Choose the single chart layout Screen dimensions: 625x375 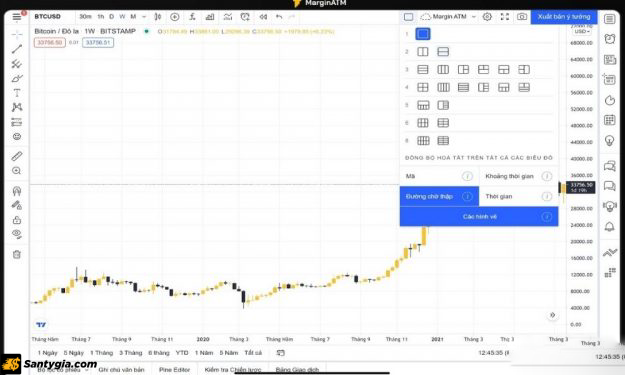(423, 34)
